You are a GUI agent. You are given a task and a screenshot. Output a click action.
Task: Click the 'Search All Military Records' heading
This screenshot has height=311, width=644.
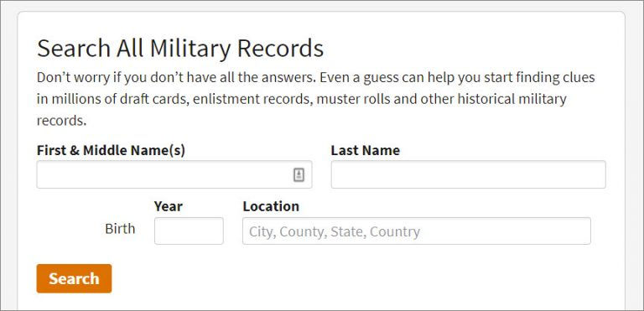pos(180,49)
